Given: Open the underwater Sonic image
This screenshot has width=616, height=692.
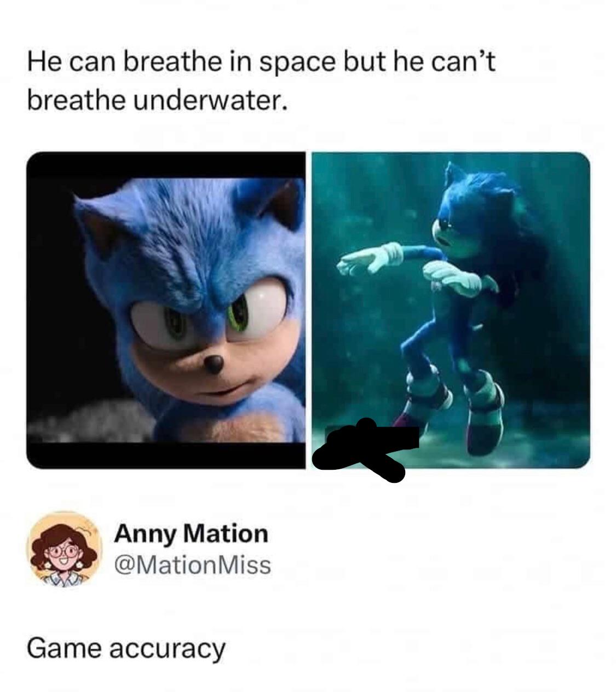Looking at the screenshot, I should pyautogui.click(x=451, y=310).
